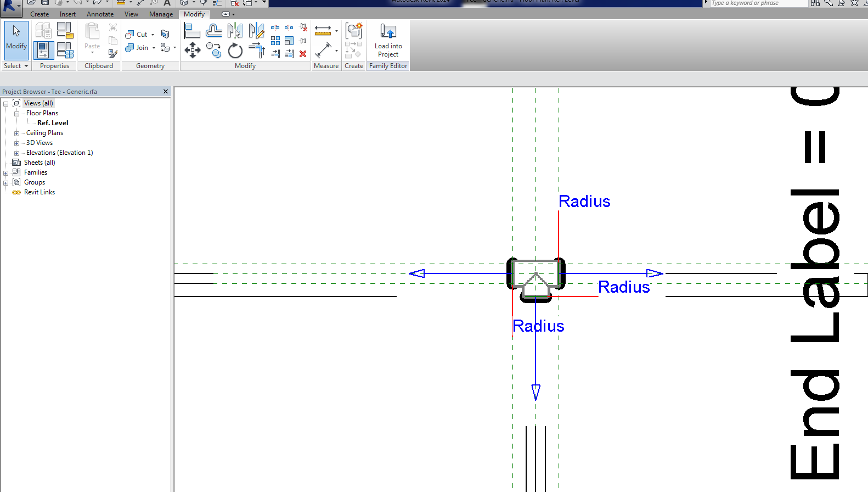Click the red Delete icon

point(303,54)
